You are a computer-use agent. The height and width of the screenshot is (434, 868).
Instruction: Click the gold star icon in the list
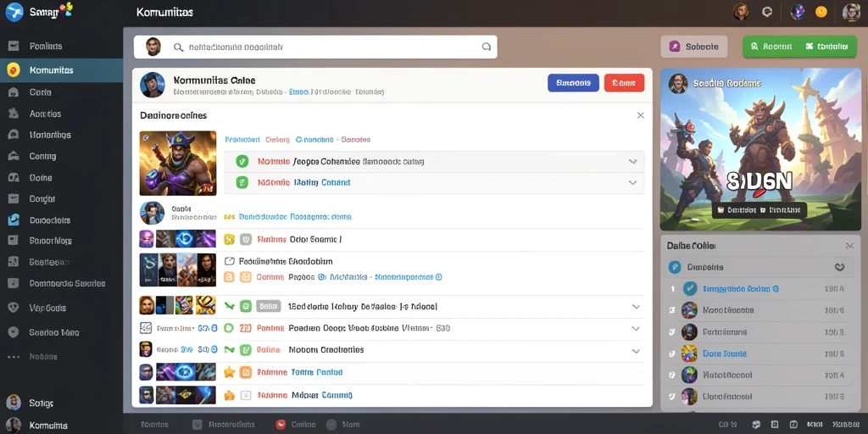pos(229,372)
